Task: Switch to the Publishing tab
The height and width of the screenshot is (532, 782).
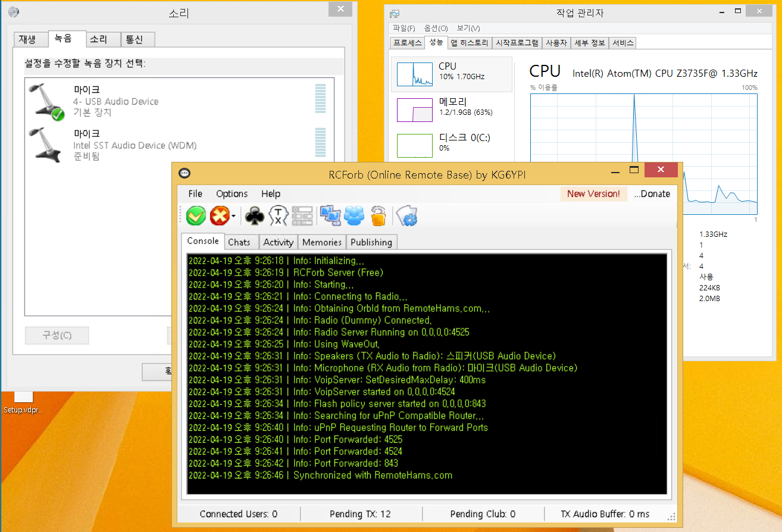Action: click(371, 242)
